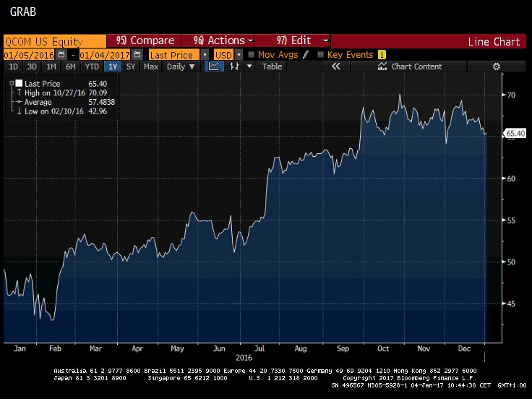This screenshot has height=399, width=532.
Task: Collapse panel with double left arrows
Action: click(x=335, y=66)
